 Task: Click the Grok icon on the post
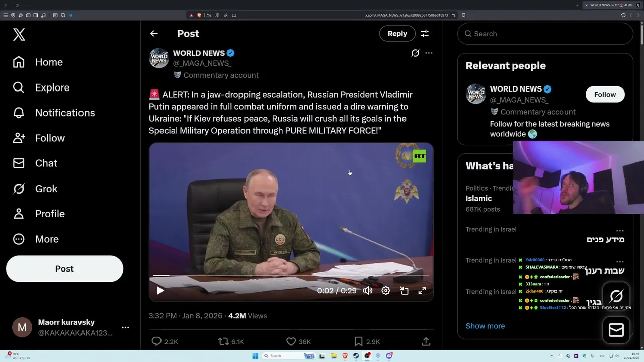click(x=415, y=53)
